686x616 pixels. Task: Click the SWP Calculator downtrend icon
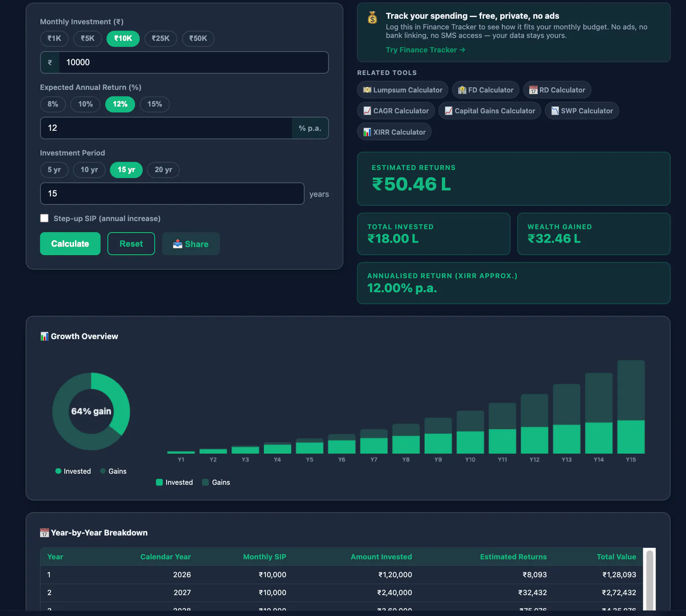[555, 111]
